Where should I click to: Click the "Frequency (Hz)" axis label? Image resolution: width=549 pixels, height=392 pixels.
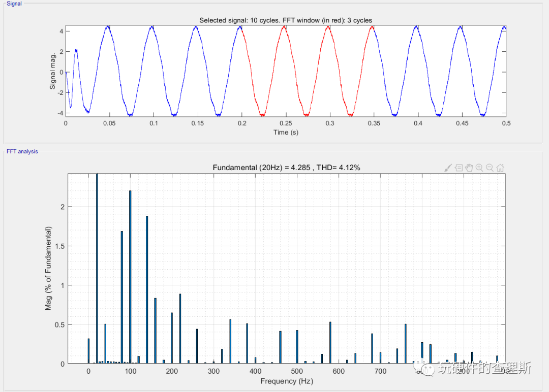tap(287, 381)
